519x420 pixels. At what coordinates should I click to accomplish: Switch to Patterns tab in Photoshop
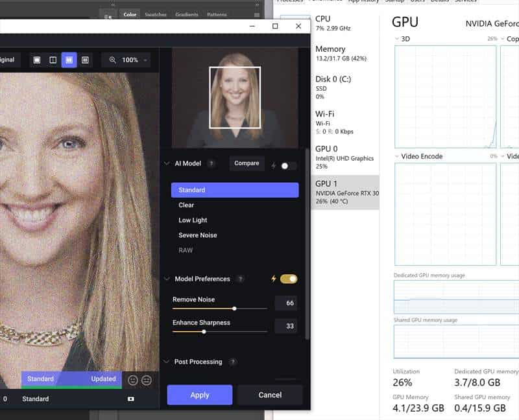click(x=217, y=14)
